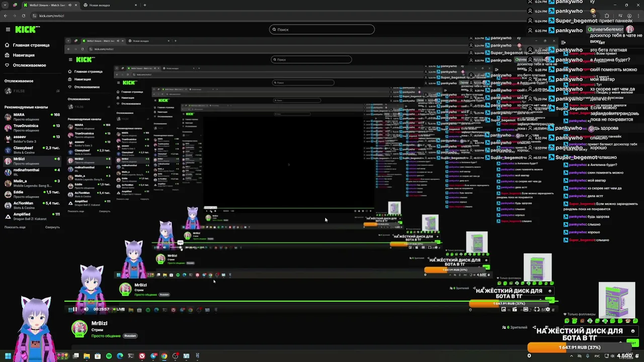Insert the first green emote in chat
644x362 pixels.
pyautogui.click(x=567, y=321)
